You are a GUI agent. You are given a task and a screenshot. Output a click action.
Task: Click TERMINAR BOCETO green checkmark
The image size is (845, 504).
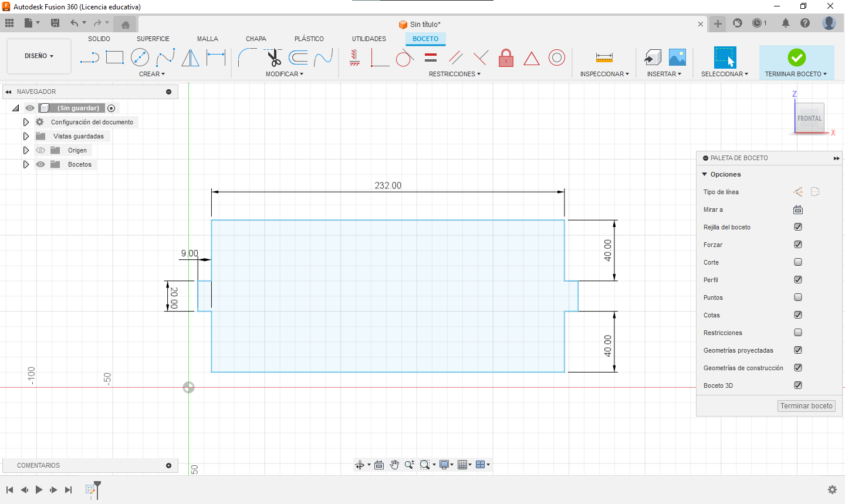pyautogui.click(x=796, y=57)
